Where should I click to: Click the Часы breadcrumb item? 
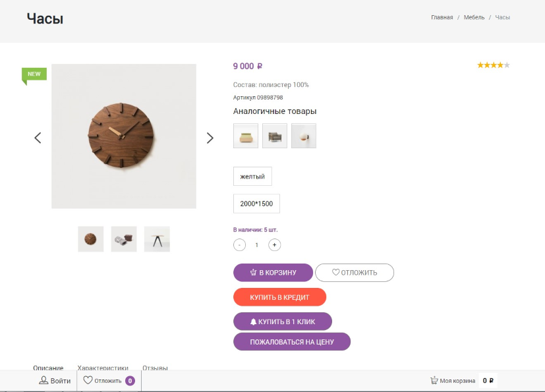(502, 17)
